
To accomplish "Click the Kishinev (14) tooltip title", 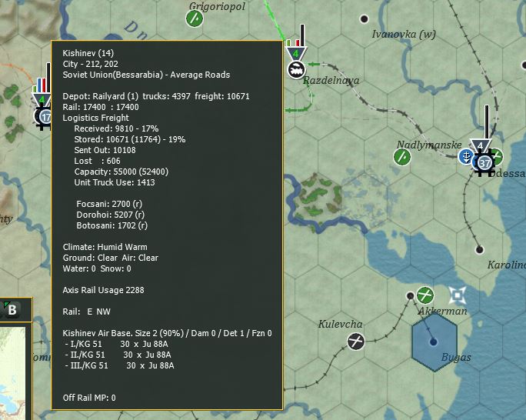I will (x=88, y=53).
